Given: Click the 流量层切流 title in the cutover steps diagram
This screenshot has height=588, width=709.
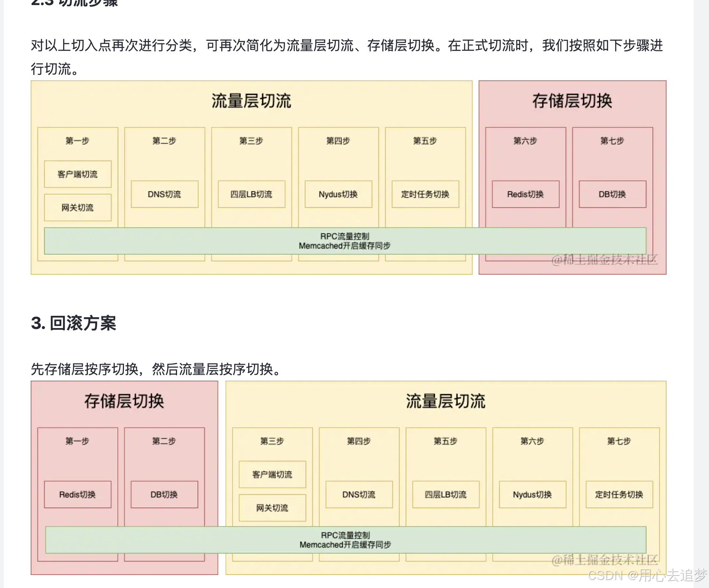Looking at the screenshot, I should pos(251,101).
